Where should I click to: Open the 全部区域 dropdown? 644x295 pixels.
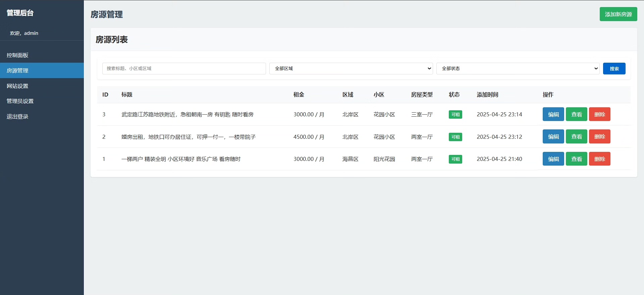click(x=351, y=68)
